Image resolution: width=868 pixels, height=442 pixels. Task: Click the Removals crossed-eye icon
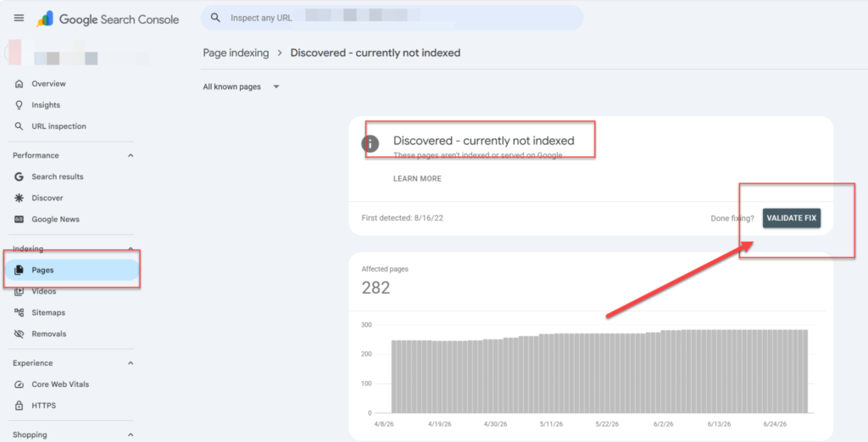[19, 334]
